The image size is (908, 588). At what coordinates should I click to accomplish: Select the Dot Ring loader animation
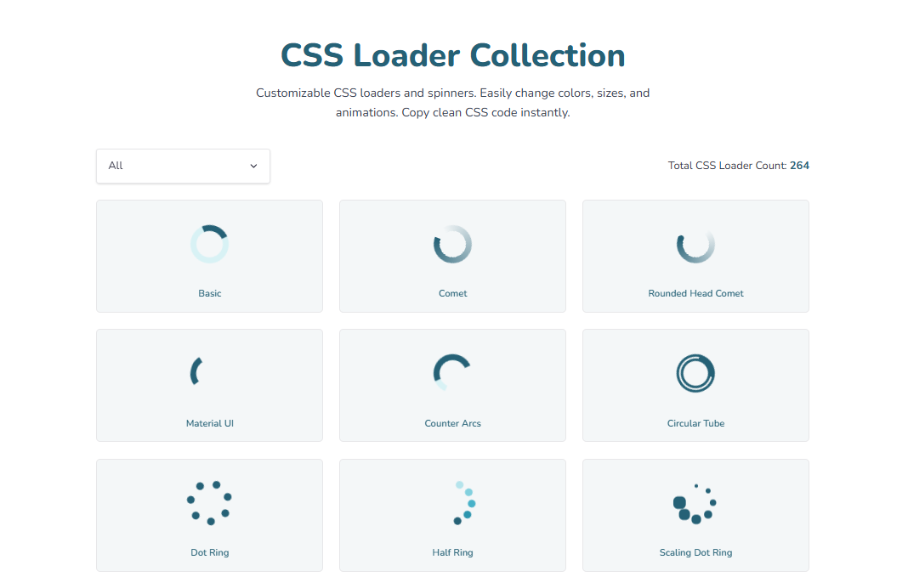[x=209, y=502]
